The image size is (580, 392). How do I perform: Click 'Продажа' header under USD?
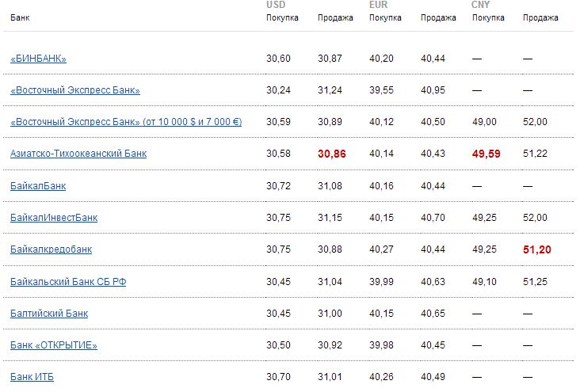click(x=335, y=17)
